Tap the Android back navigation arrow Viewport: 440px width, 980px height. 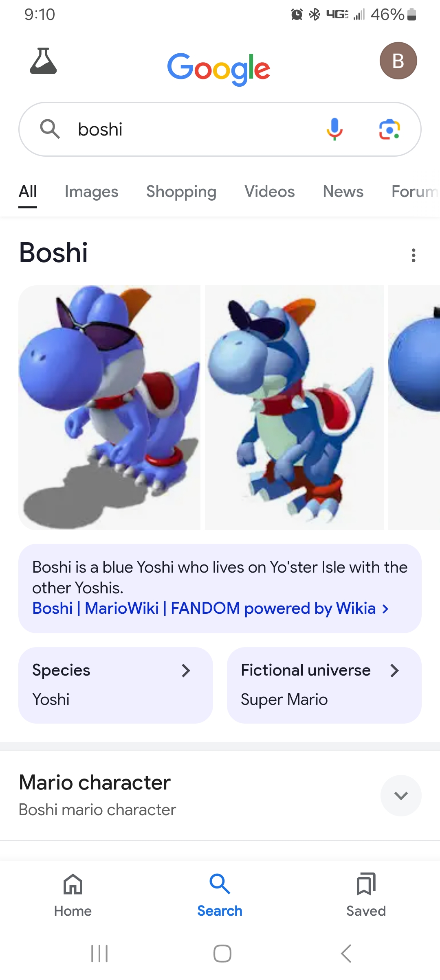pyautogui.click(x=346, y=953)
